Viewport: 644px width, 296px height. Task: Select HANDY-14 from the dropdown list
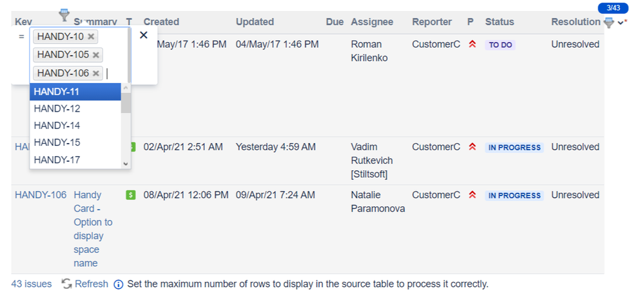coord(75,125)
